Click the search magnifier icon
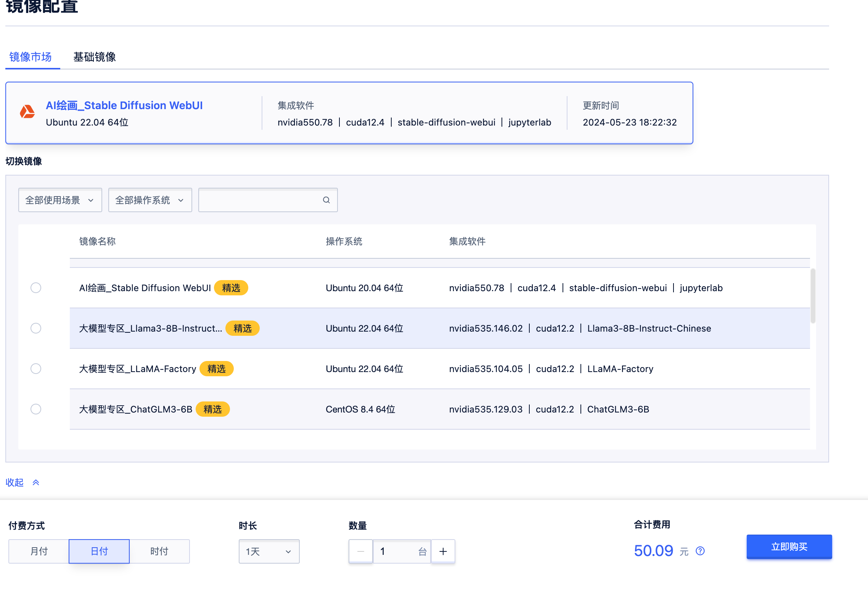The width and height of the screenshot is (868, 593). pyautogui.click(x=326, y=200)
